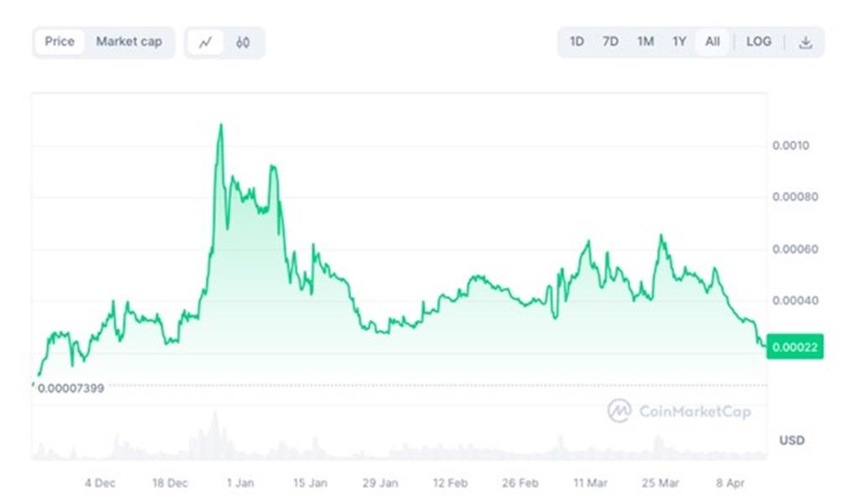This screenshot has height=504, width=858.
Task: Click the USD currency label
Action: [792, 440]
